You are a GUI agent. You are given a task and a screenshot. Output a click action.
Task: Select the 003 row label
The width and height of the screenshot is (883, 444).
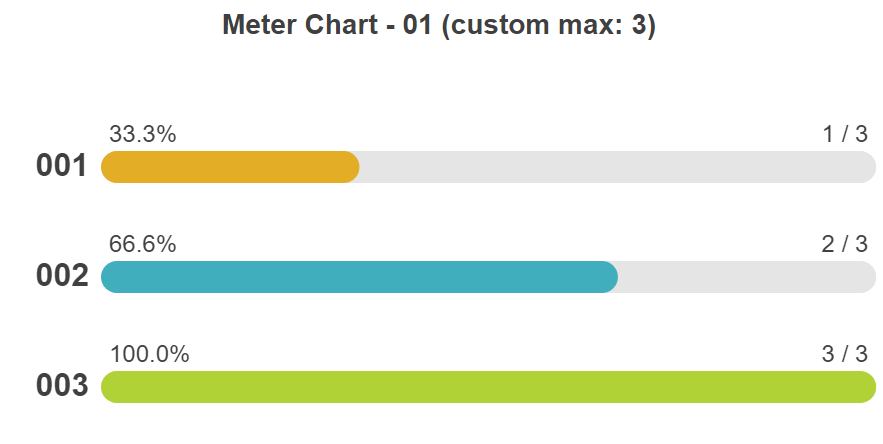[62, 385]
